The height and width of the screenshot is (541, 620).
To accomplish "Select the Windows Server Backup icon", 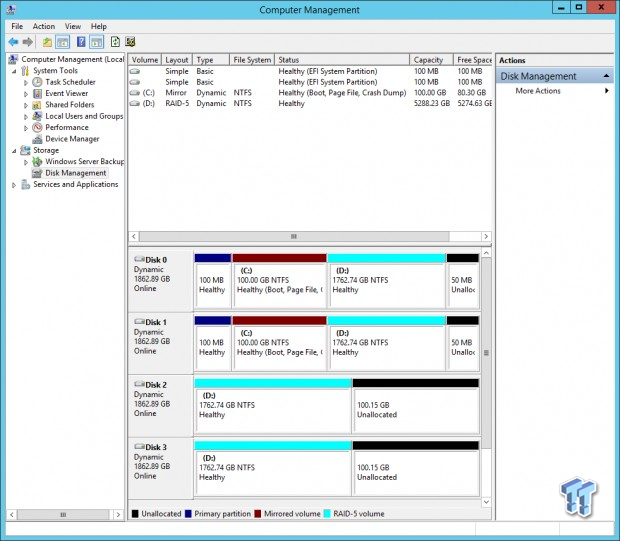I will pos(37,161).
